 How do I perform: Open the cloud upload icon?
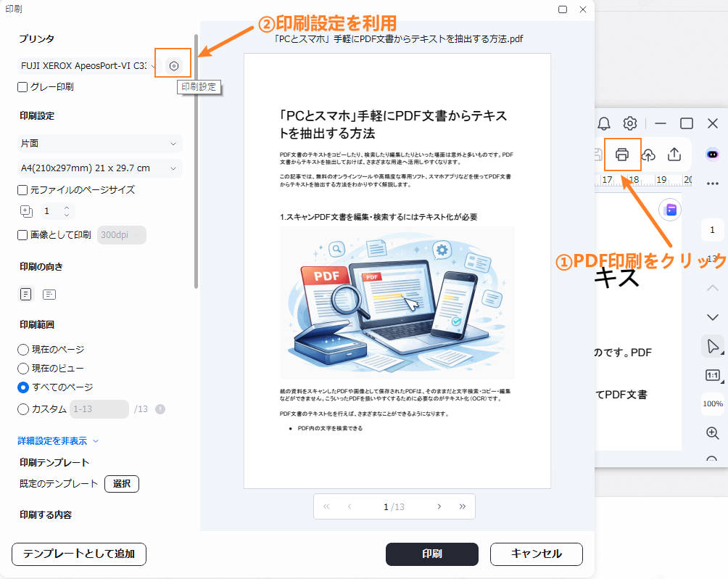pyautogui.click(x=649, y=155)
